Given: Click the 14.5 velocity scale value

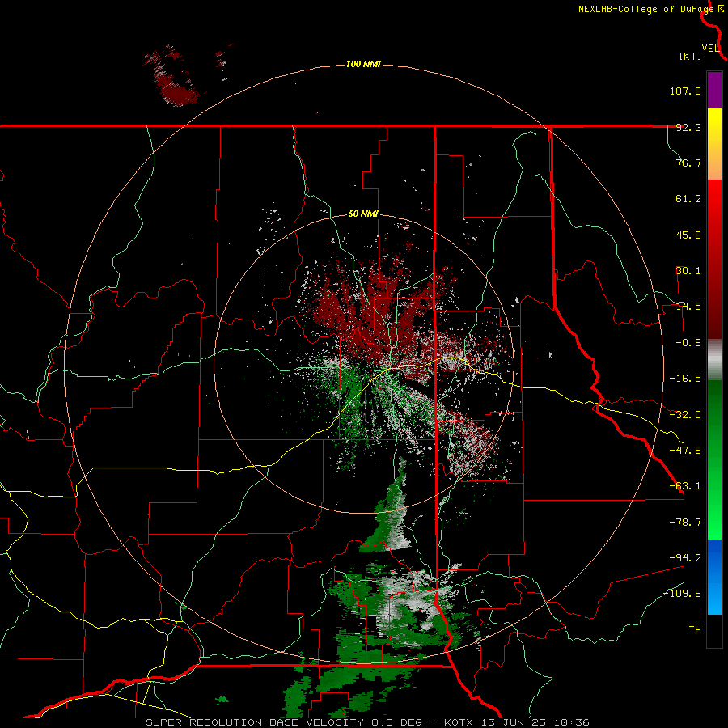Looking at the screenshot, I should coord(688,307).
